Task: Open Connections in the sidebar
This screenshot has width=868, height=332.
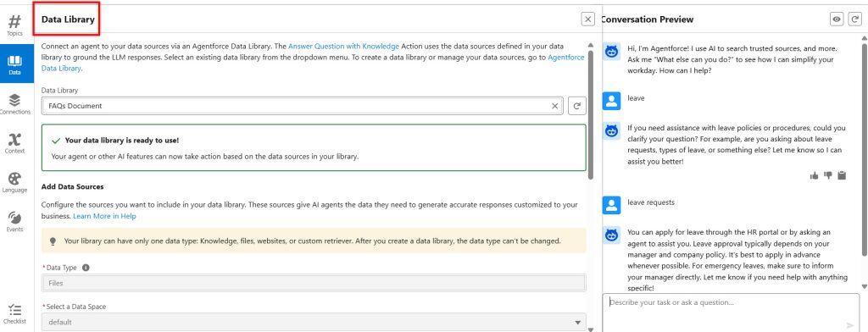Action: pyautogui.click(x=15, y=104)
